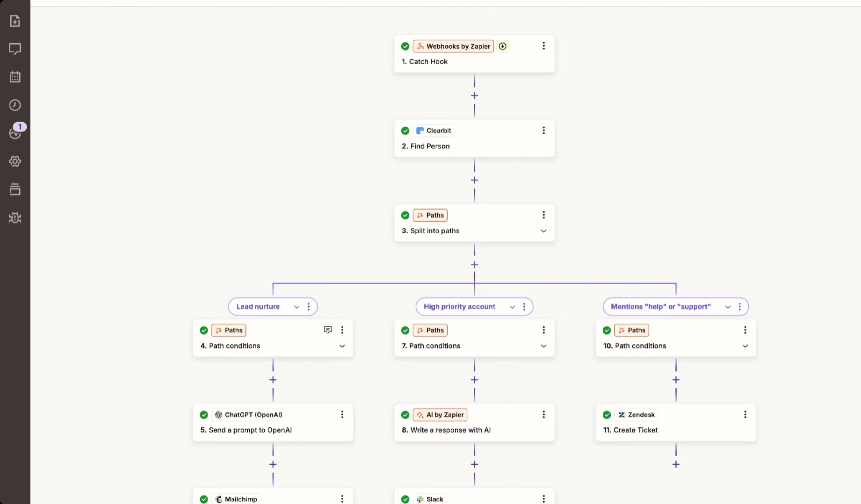
Task: Click the Mentions "help" or "support" path label
Action: [x=661, y=307]
